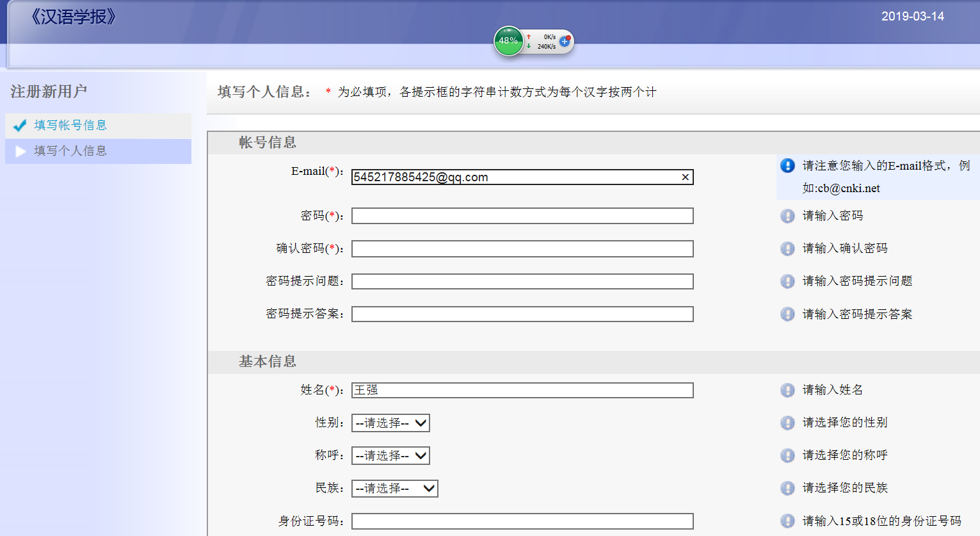This screenshot has width=980, height=536.
Task: Click the 身份证号码 ID number field
Action: (522, 521)
